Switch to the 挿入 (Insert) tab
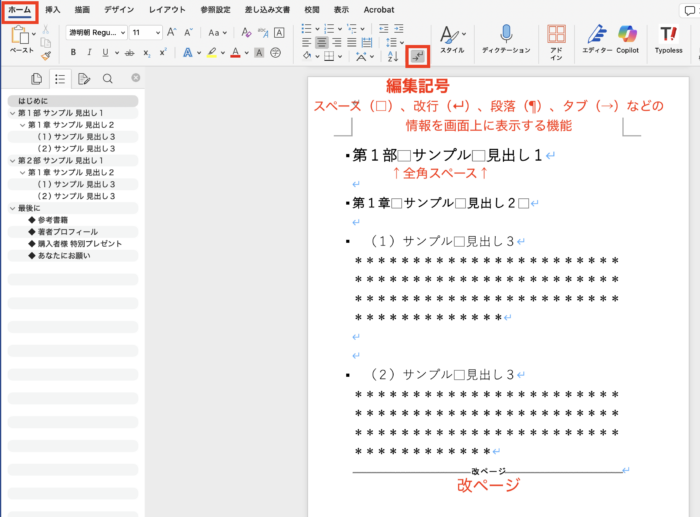This screenshot has height=517, width=700. 53,9
